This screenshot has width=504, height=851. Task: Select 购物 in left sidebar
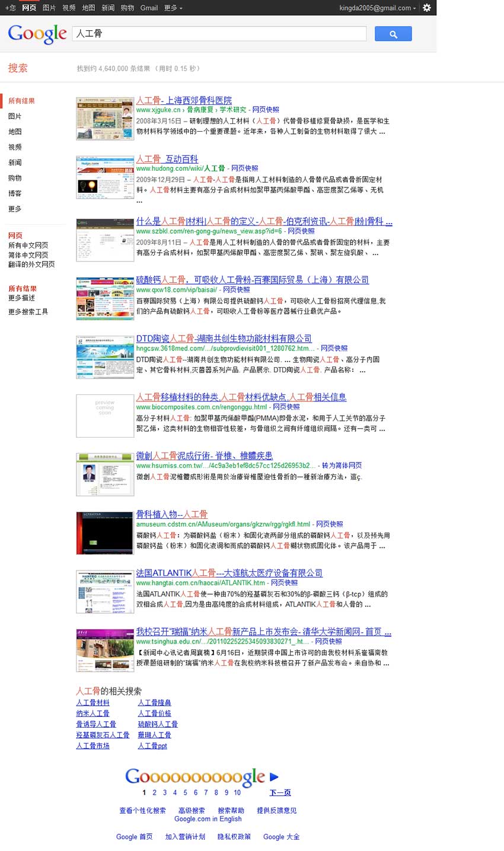click(15, 178)
